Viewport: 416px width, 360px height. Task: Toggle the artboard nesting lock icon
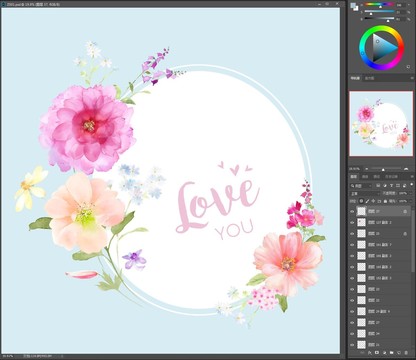pos(379,201)
